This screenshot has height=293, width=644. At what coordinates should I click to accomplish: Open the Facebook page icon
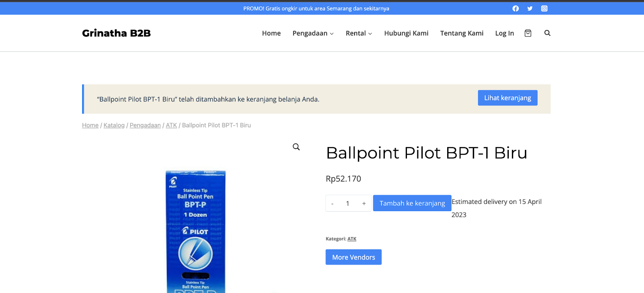coord(515,8)
